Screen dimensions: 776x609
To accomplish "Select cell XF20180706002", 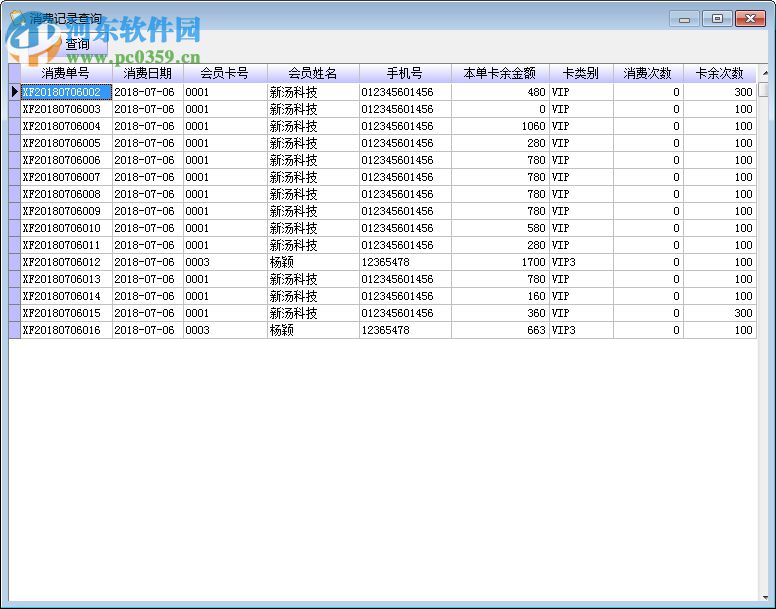I will (66, 92).
